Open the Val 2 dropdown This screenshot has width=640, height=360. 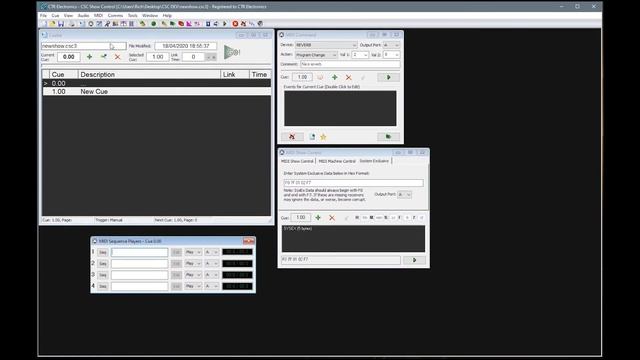coord(391,55)
